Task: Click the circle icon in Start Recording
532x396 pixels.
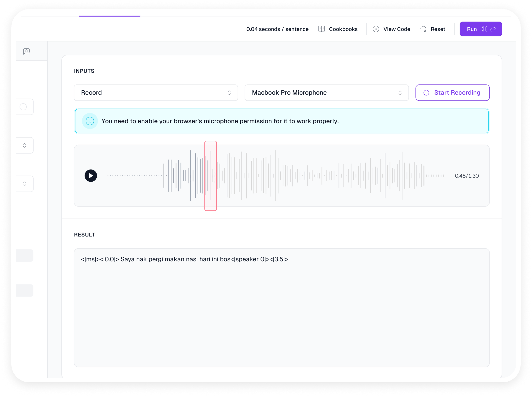Action: click(426, 93)
